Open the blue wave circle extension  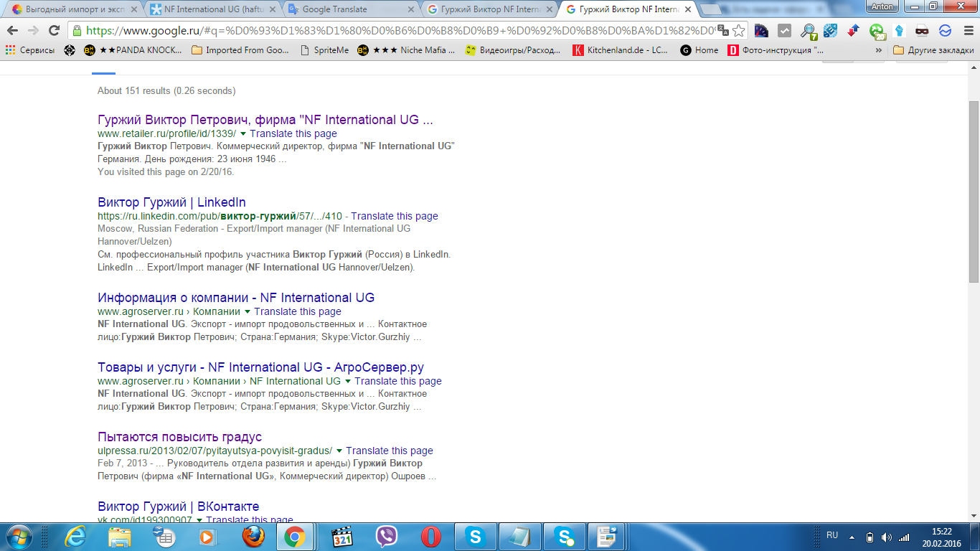[945, 31]
